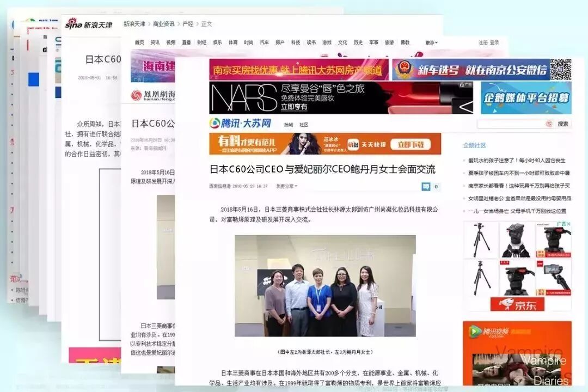Click the Sina 新浪天津 logo

click(x=89, y=24)
